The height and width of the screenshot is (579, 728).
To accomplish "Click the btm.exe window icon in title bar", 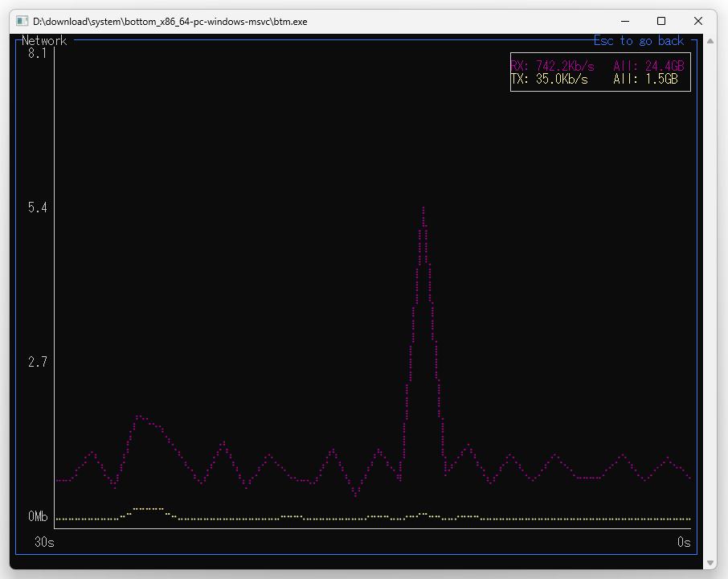I will (22, 22).
